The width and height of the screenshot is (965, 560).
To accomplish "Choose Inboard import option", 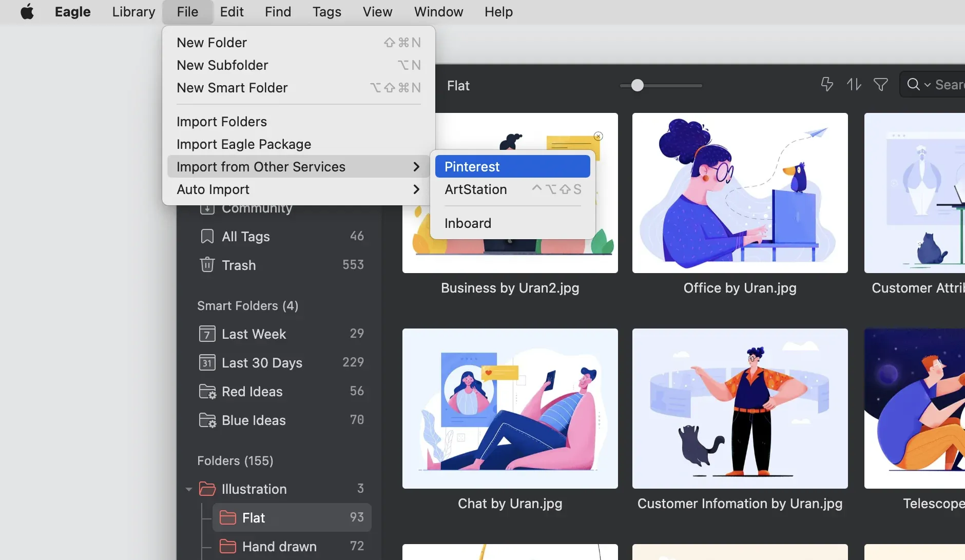I will tap(513, 223).
